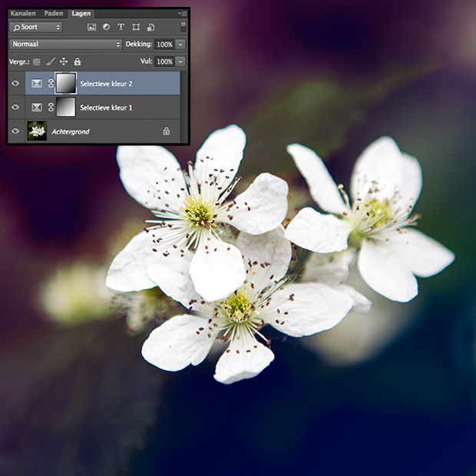Open the Vul fill slider arrow
The width and height of the screenshot is (476, 476).
(x=180, y=61)
